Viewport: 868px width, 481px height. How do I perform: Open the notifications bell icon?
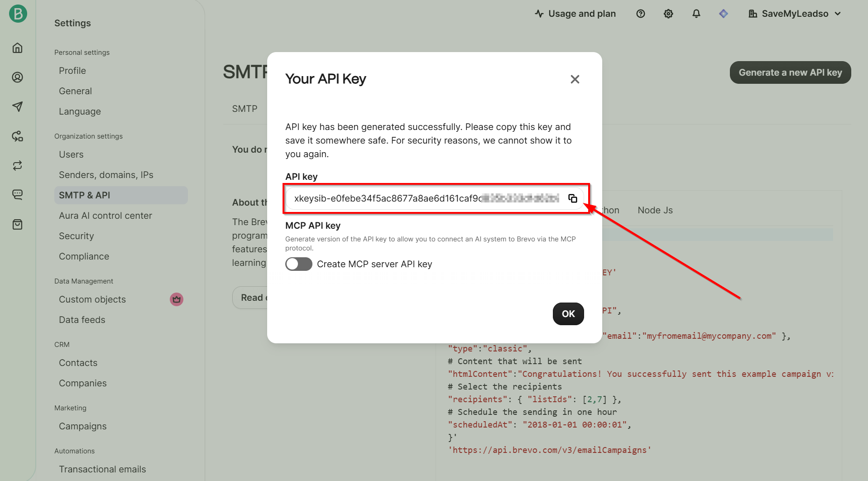tap(696, 14)
